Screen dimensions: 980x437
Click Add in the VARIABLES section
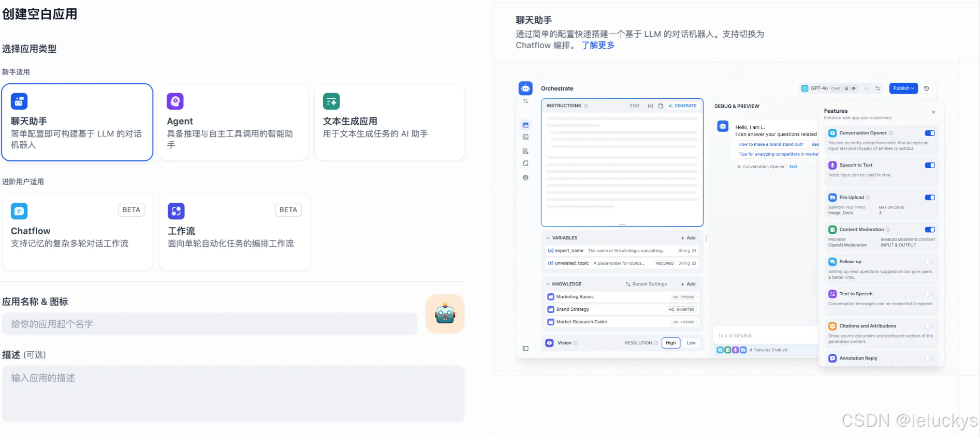pos(688,238)
